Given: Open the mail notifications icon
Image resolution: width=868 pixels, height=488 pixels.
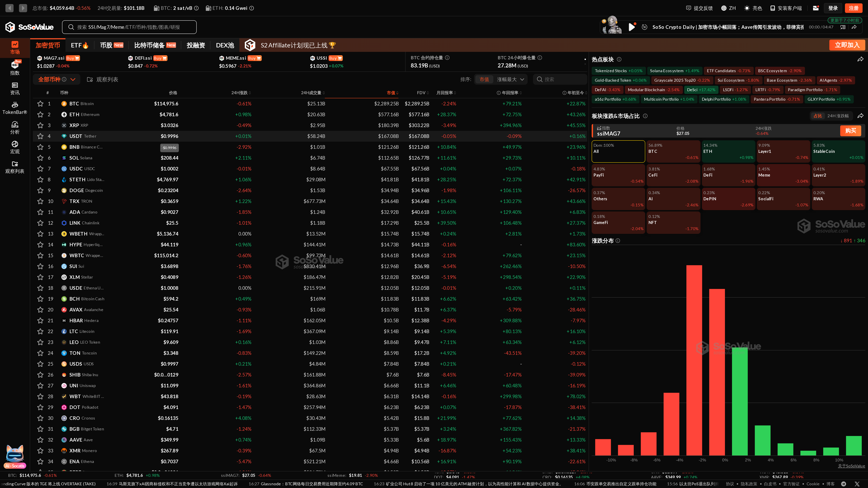Looking at the screenshot, I should [816, 8].
